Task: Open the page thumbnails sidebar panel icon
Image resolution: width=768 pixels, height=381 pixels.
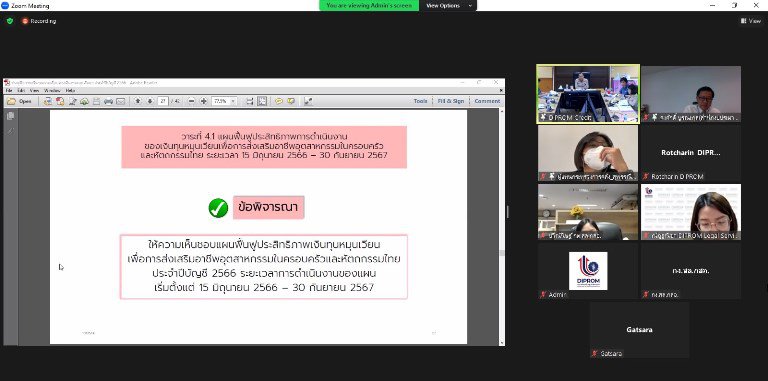Action: point(11,116)
